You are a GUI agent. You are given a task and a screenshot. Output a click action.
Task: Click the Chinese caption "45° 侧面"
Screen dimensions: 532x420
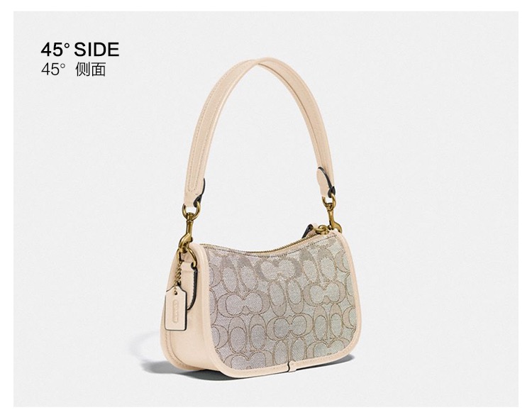click(73, 70)
